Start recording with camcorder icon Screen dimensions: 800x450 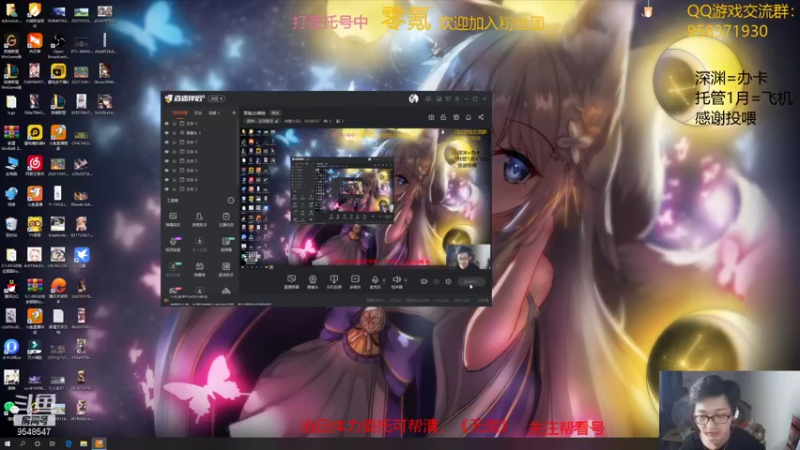coord(424,281)
